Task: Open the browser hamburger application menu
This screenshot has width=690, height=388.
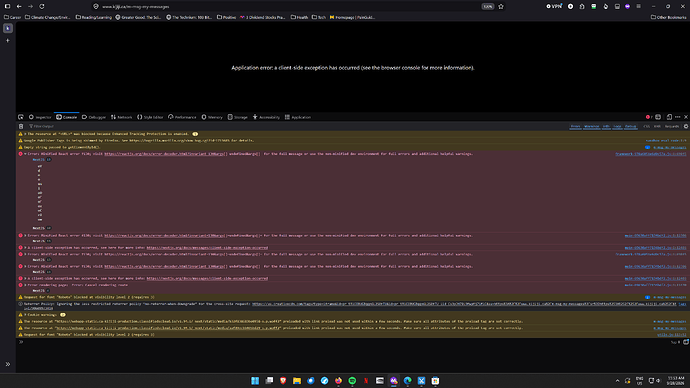Action: [639, 7]
